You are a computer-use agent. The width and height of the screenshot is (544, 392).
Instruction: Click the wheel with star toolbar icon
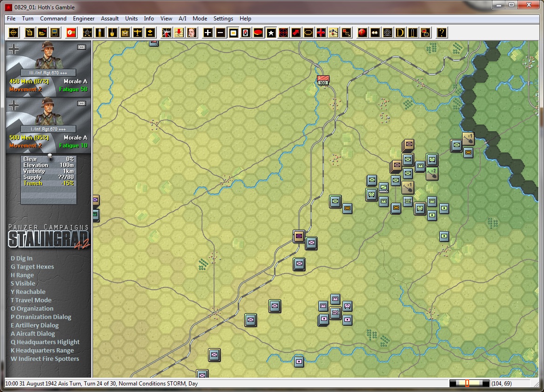pos(87,33)
